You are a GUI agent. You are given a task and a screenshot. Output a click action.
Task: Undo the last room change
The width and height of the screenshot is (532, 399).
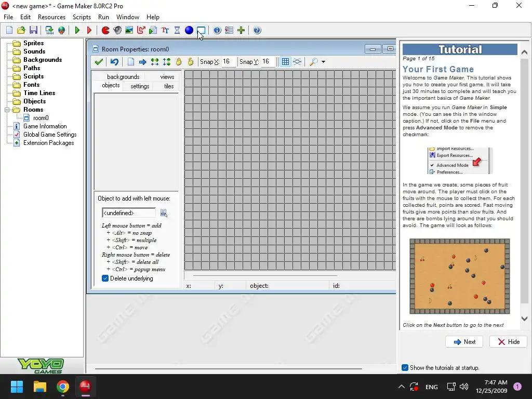[114, 62]
